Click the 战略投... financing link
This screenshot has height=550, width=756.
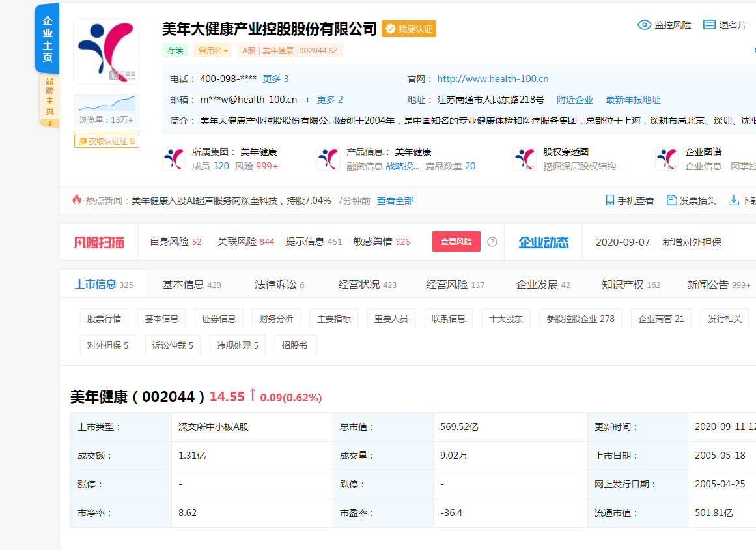pyautogui.click(x=402, y=166)
